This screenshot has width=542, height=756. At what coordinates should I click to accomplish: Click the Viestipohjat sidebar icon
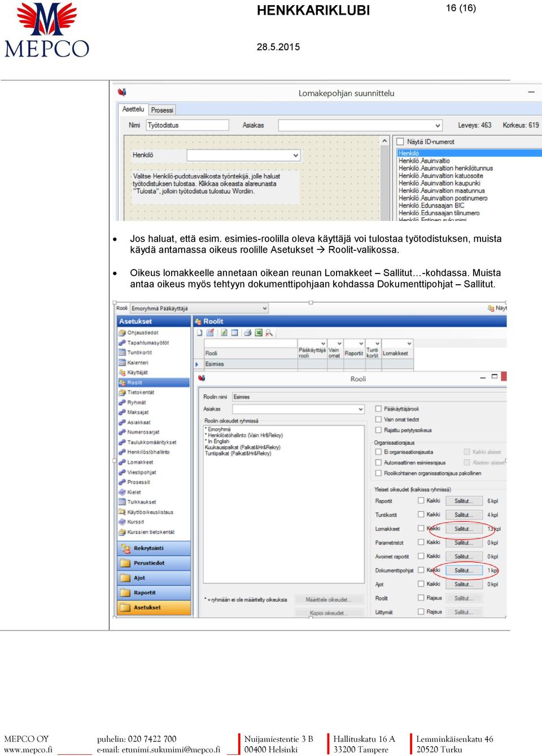pos(122,472)
